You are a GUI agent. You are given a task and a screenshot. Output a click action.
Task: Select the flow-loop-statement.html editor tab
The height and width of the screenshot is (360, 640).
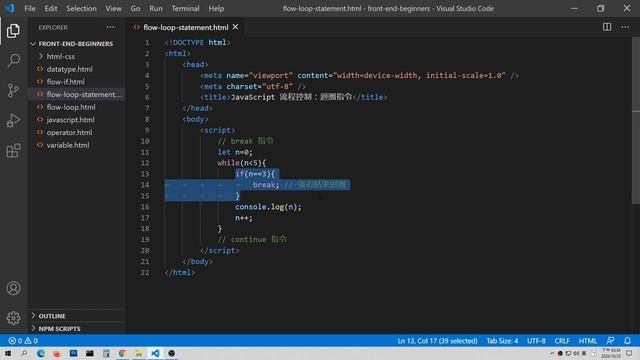tap(185, 27)
